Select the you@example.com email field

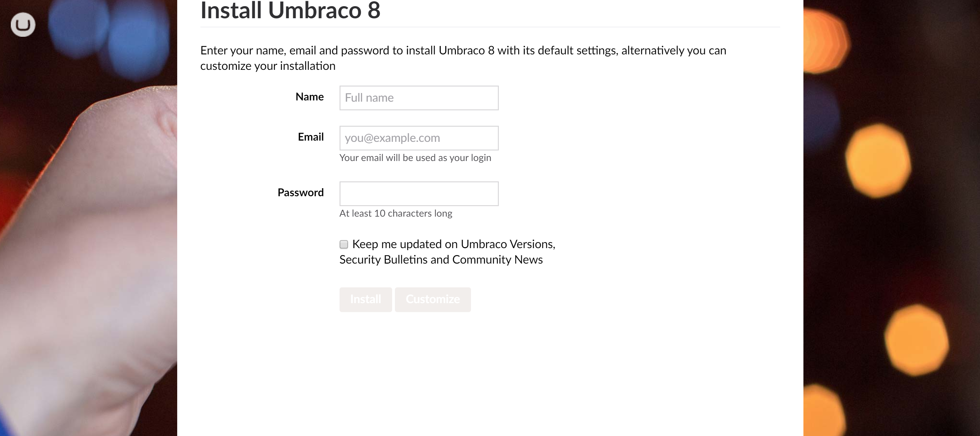[419, 138]
